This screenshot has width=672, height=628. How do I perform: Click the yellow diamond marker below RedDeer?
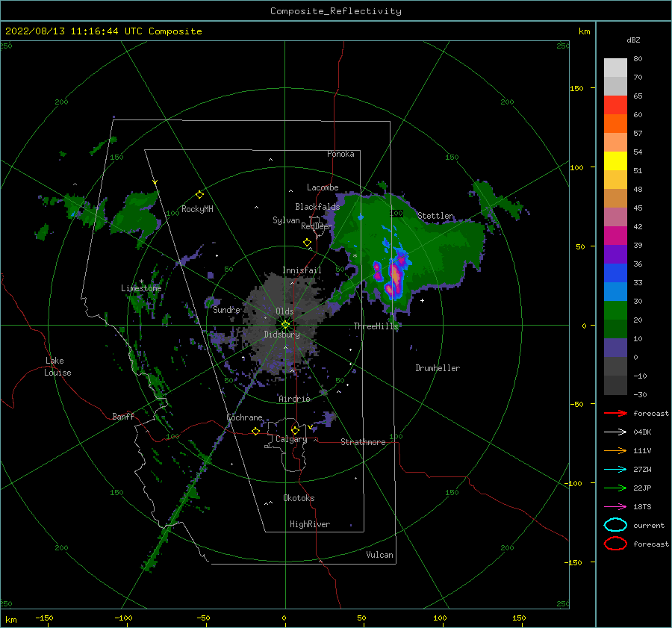pyautogui.click(x=308, y=242)
